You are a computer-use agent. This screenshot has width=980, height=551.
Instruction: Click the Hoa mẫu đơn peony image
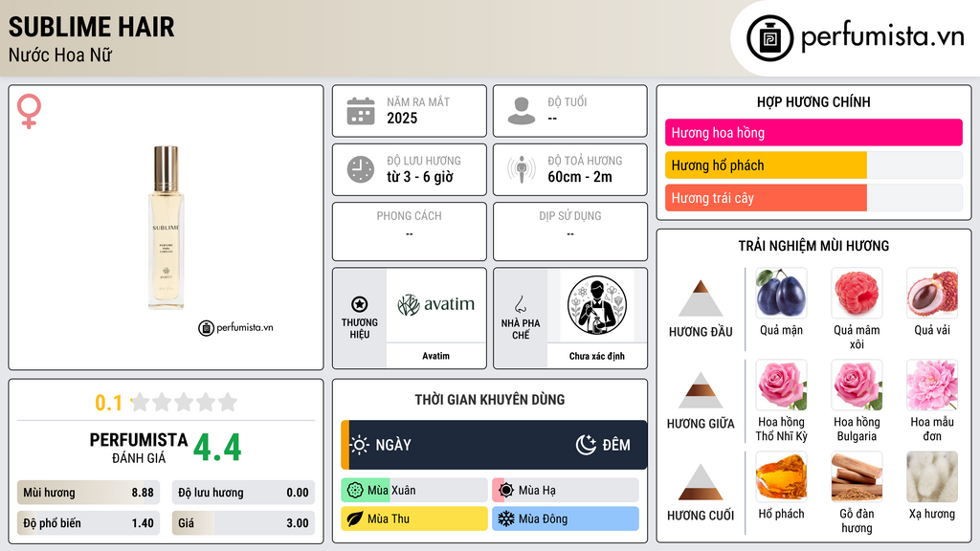(932, 385)
